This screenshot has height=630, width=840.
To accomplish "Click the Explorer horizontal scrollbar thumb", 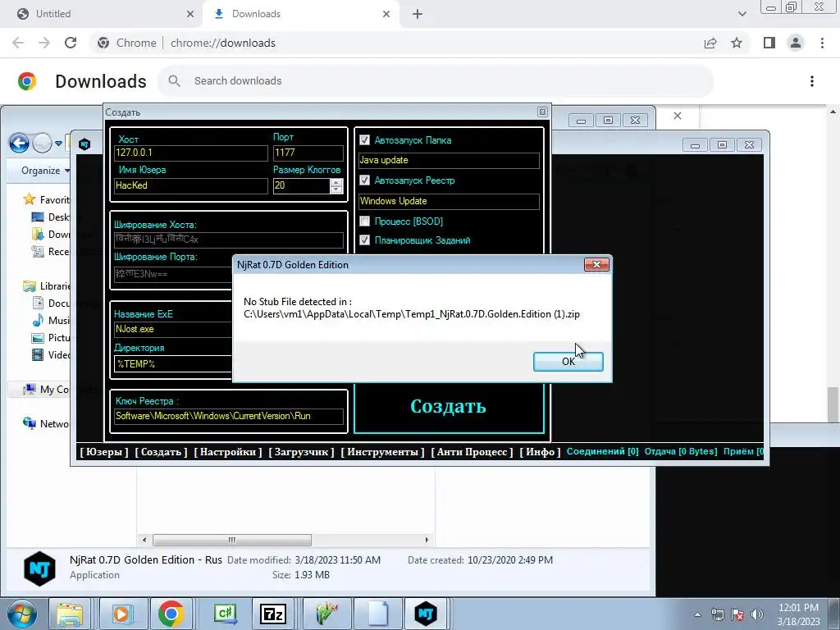I will (x=231, y=540).
